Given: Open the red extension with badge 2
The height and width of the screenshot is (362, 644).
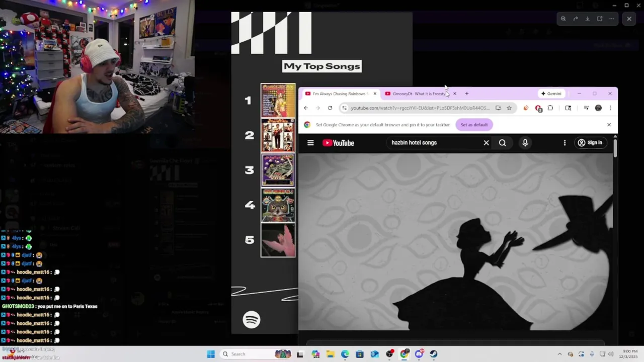Looking at the screenshot, I should tap(538, 108).
